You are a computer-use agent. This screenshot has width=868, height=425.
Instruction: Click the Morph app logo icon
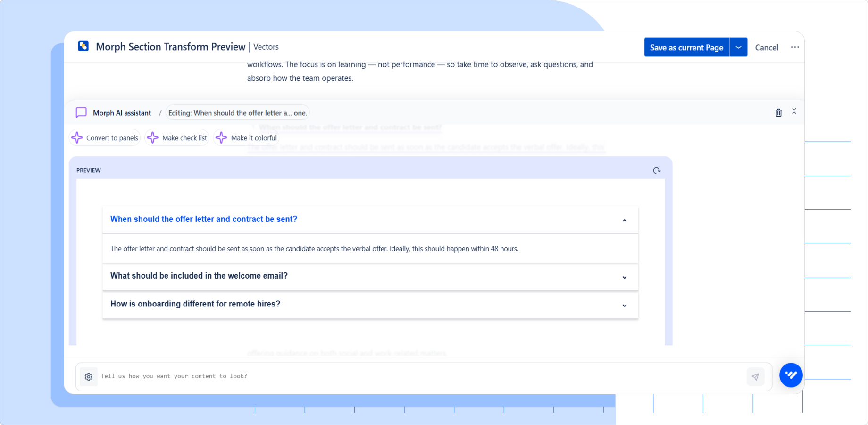tap(83, 46)
